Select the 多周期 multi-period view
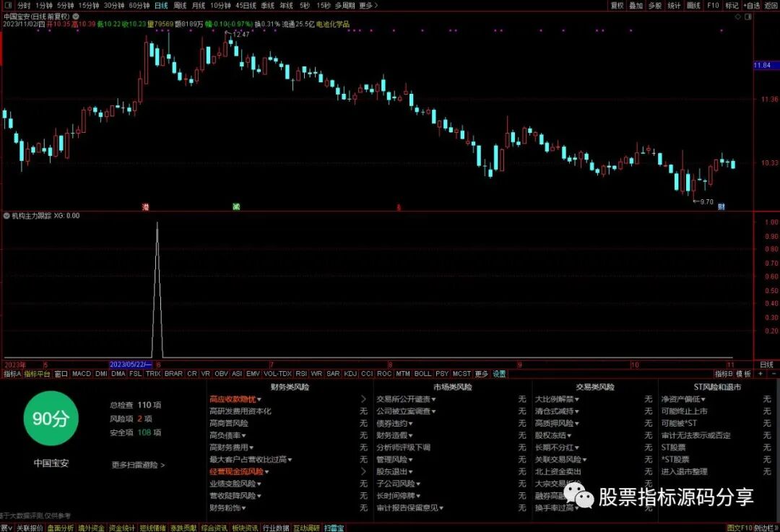Screen dimensions: 780x532 344,6
